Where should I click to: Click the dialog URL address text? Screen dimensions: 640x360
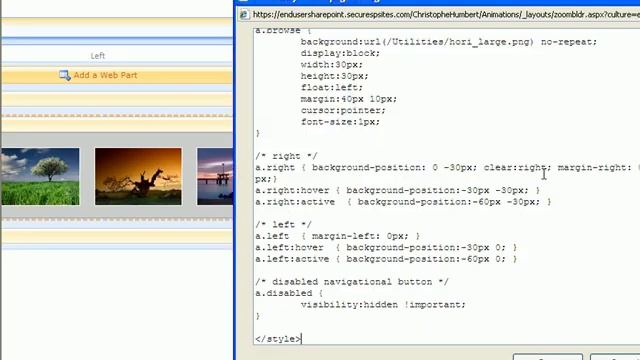[446, 15]
